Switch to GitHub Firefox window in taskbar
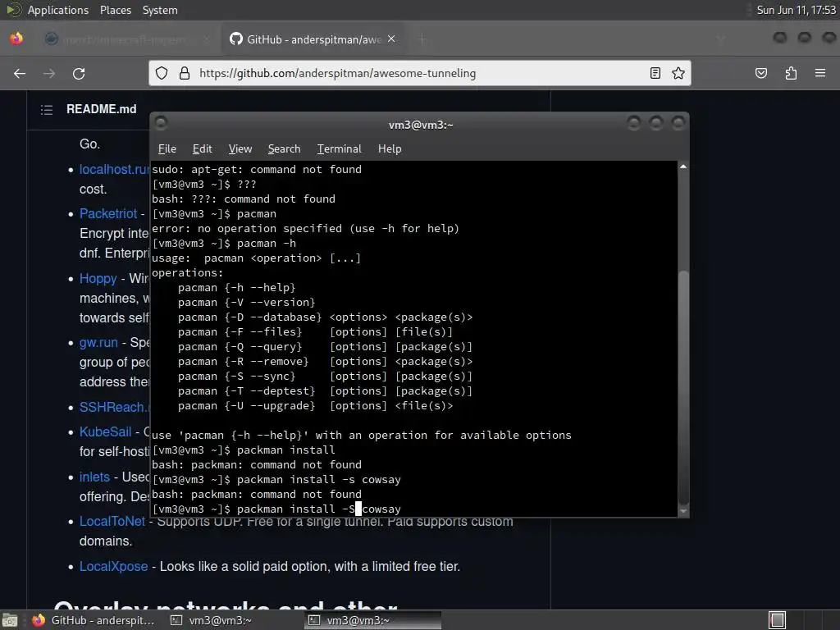 click(94, 620)
